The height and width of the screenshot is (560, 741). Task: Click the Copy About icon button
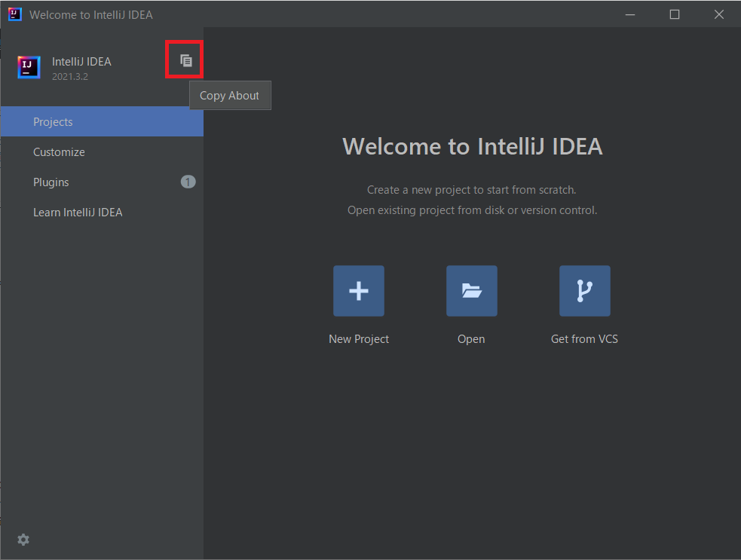click(x=185, y=60)
